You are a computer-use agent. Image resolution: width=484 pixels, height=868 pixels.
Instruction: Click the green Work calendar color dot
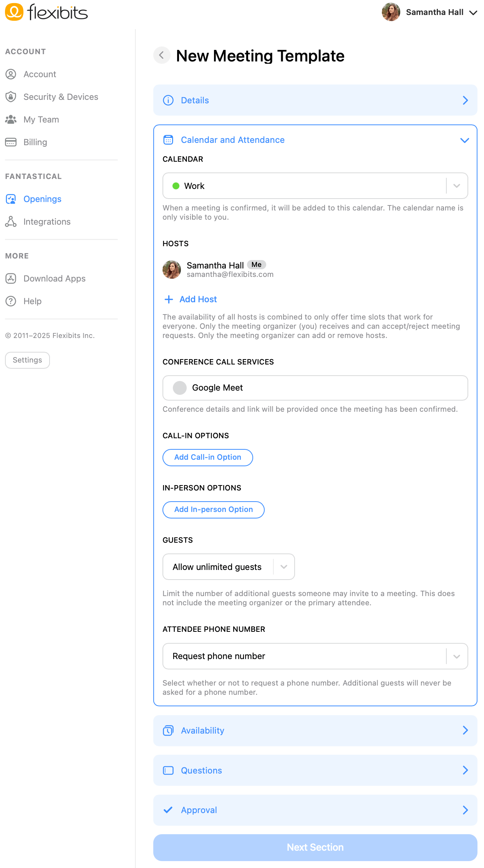(176, 186)
